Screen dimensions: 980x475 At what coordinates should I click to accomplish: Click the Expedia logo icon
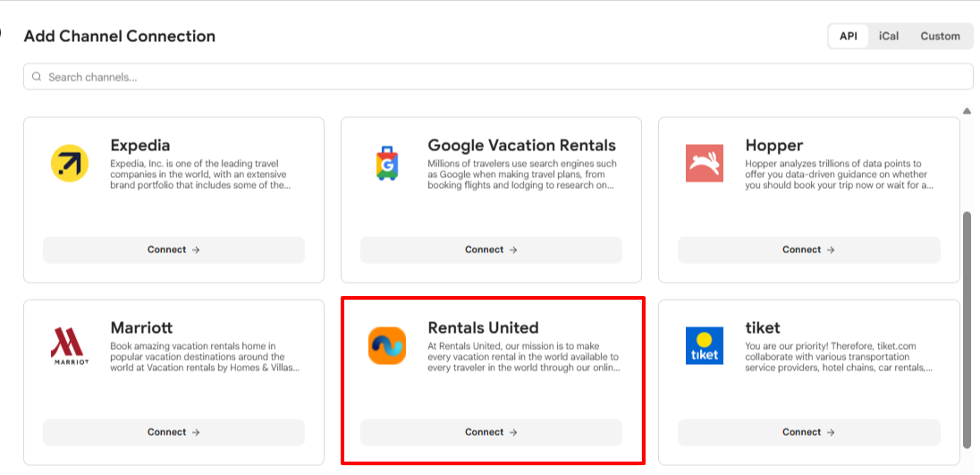[x=70, y=163]
